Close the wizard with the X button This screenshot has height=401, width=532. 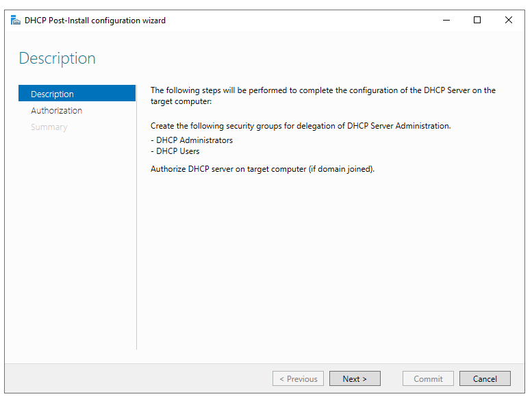(509, 21)
